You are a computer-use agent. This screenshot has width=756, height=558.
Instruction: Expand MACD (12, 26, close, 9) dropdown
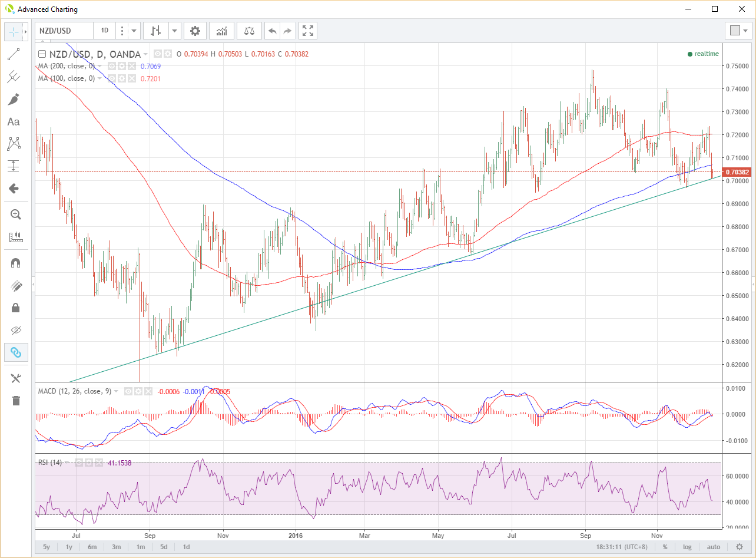[116, 391]
